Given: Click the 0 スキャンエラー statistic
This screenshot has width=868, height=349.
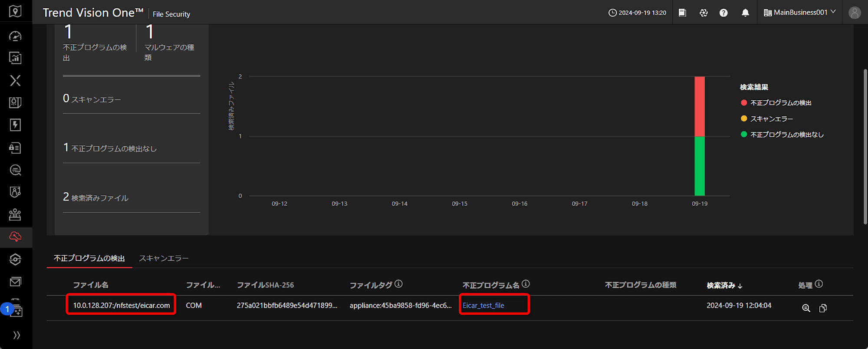Looking at the screenshot, I should 92,99.
